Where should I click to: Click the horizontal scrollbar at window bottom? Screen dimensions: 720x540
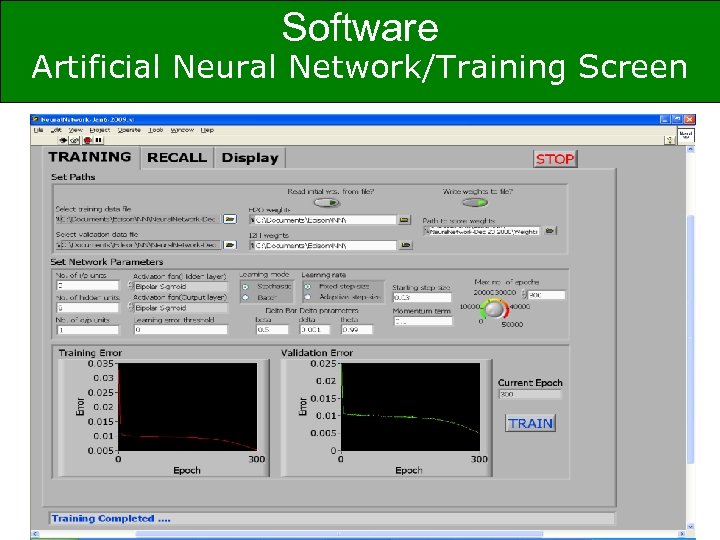click(x=339, y=534)
